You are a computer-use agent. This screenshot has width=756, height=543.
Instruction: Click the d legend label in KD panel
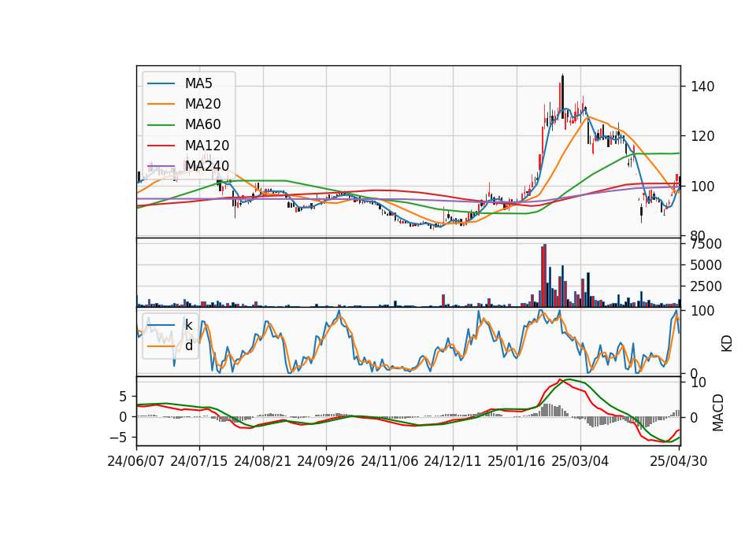click(x=189, y=345)
